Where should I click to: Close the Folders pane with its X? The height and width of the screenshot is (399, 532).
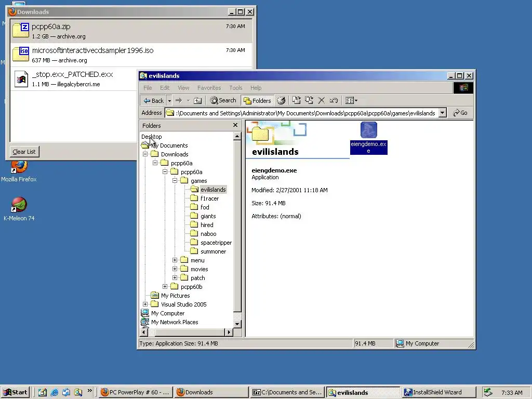(235, 125)
